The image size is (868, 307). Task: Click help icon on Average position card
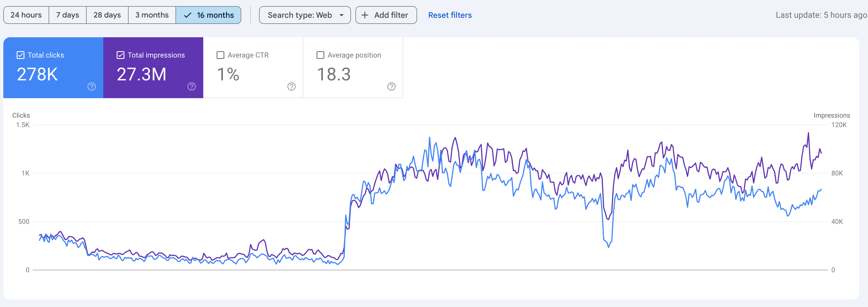(391, 87)
